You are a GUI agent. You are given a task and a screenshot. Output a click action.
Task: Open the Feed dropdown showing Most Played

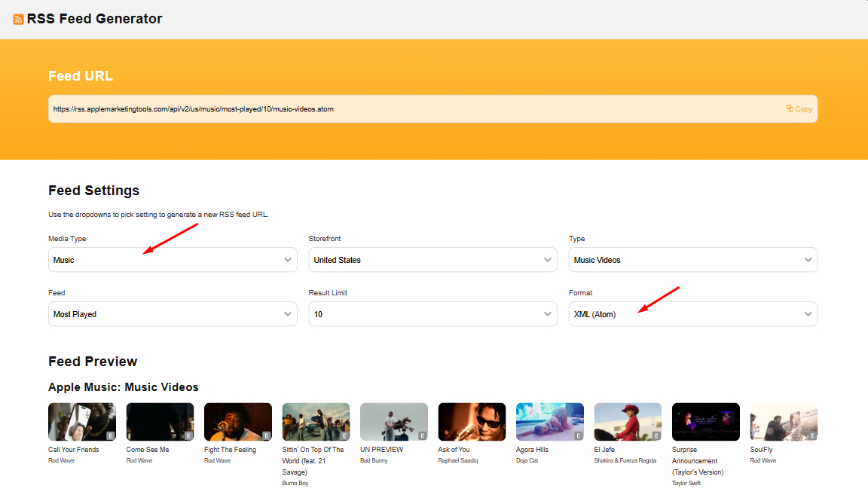172,313
